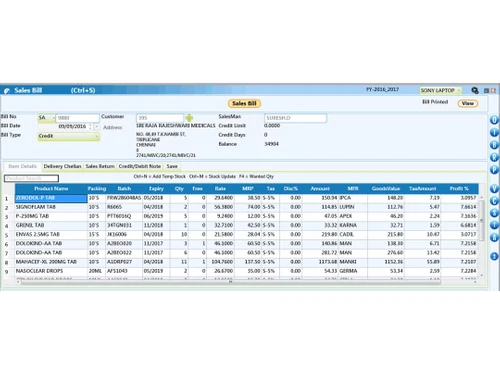Open the Bill Date calendar dropdown arrow

pos(96,127)
